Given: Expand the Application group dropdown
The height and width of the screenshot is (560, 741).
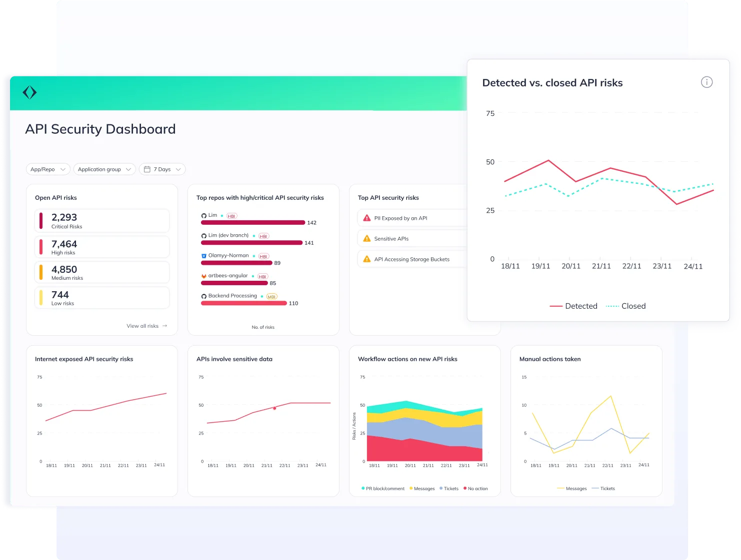Looking at the screenshot, I should [104, 169].
